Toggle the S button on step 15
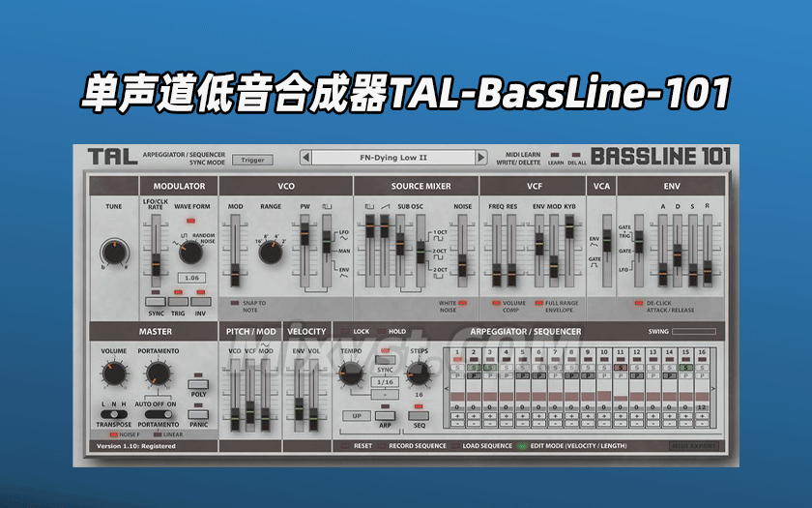This screenshot has height=508, width=812. [x=685, y=368]
